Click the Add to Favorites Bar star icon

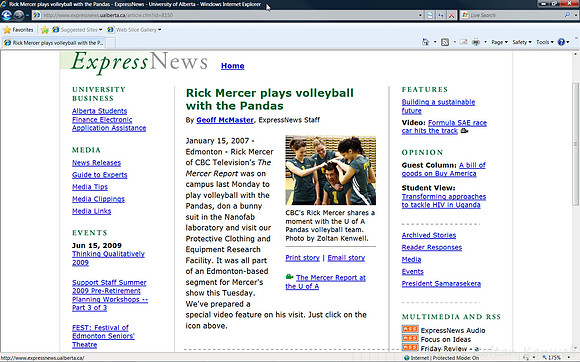(45, 30)
